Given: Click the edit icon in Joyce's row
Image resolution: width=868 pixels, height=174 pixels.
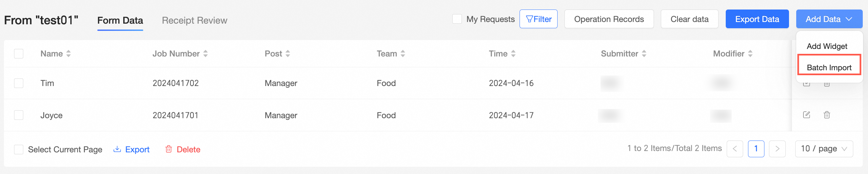Looking at the screenshot, I should click(x=806, y=115).
